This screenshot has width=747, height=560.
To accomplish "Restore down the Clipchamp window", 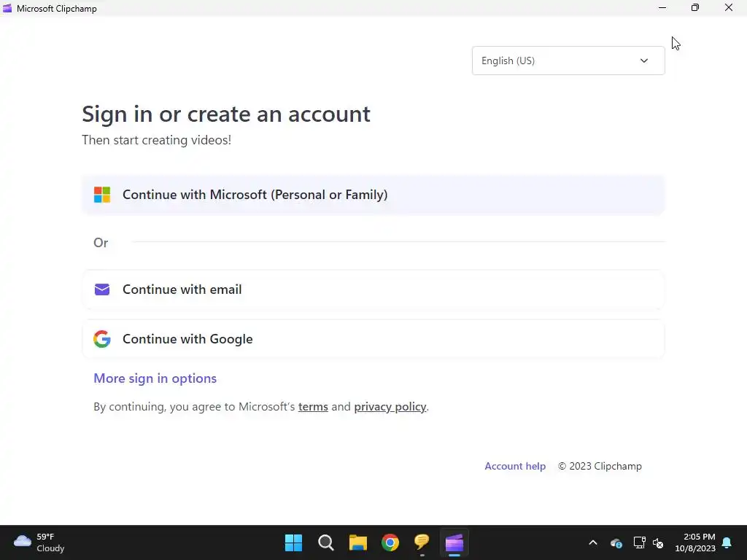I will pyautogui.click(x=695, y=7).
